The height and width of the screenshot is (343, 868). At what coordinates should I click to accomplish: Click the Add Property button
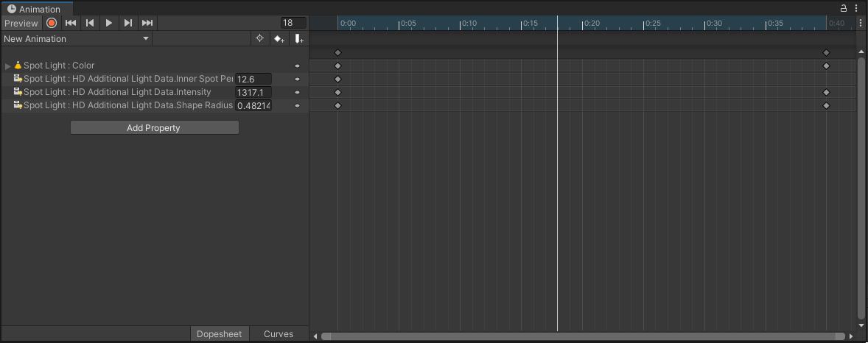click(x=154, y=127)
